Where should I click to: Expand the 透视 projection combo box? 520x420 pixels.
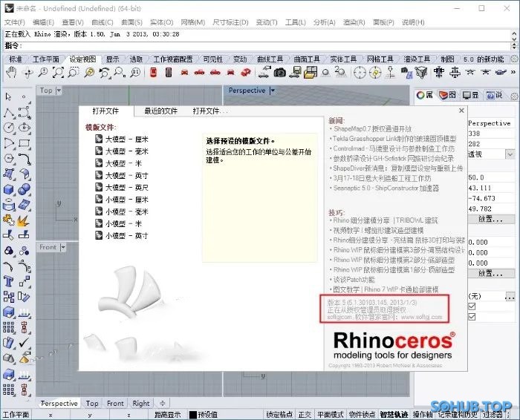pos(510,154)
